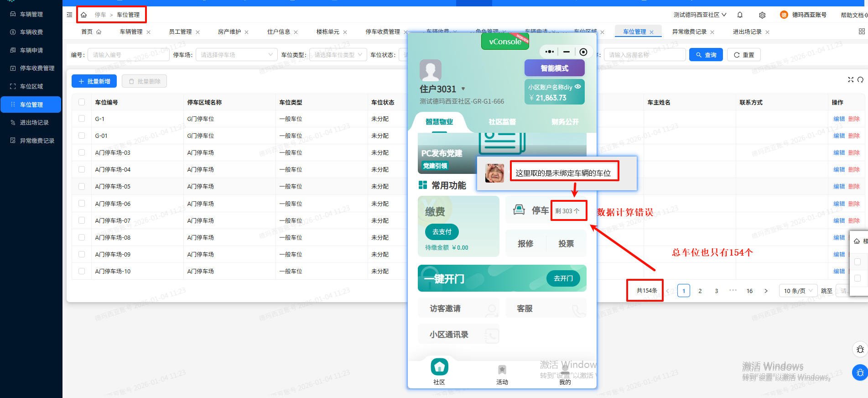Open the 10条/页 page size dropdown

coord(798,291)
